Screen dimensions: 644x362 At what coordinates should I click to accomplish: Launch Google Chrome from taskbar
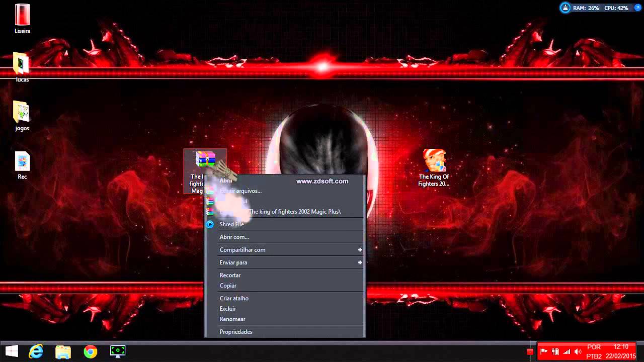tap(91, 351)
